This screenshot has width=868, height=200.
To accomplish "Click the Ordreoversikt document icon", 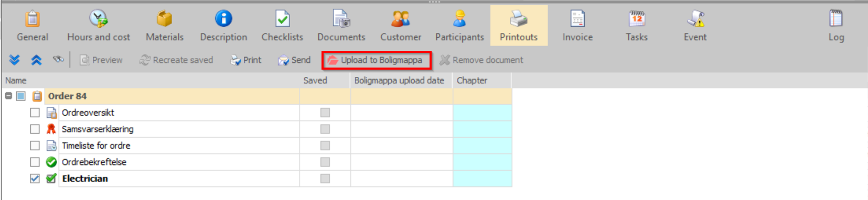I will pos(51,113).
